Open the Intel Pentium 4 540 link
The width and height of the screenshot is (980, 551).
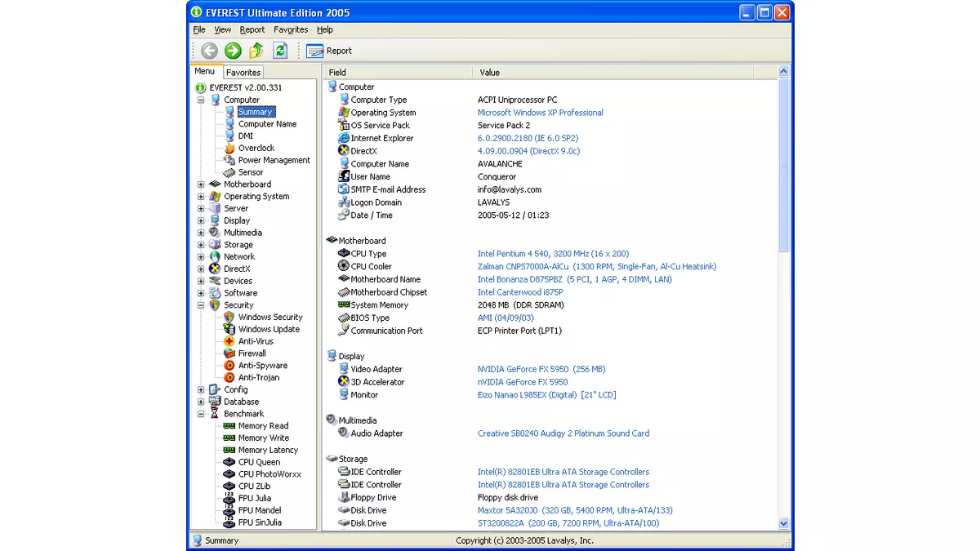click(x=553, y=254)
